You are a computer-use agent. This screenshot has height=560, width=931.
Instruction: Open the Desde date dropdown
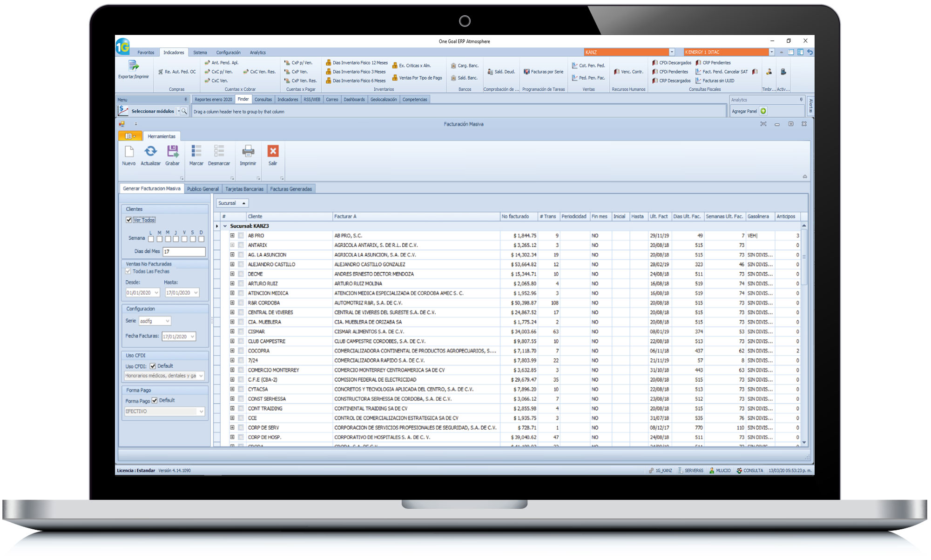coord(156,293)
